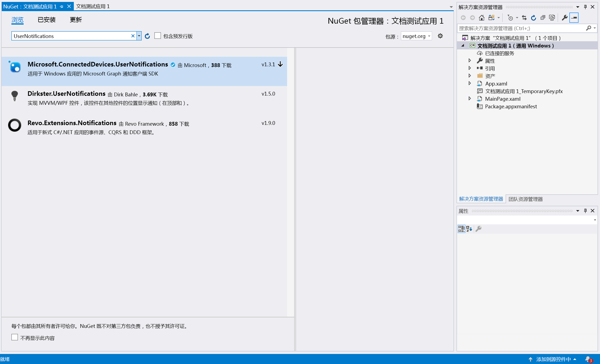Switch to the 更新 tab
The width and height of the screenshot is (600, 364).
(76, 20)
